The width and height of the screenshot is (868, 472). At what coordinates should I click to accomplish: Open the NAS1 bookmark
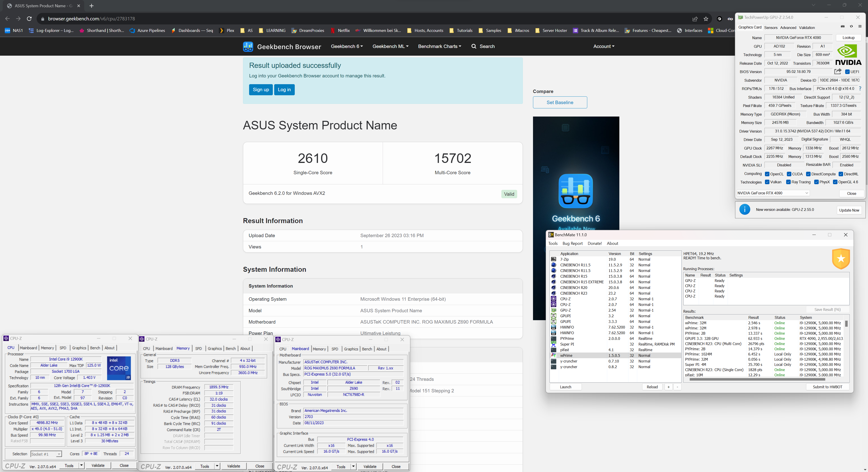click(x=14, y=30)
